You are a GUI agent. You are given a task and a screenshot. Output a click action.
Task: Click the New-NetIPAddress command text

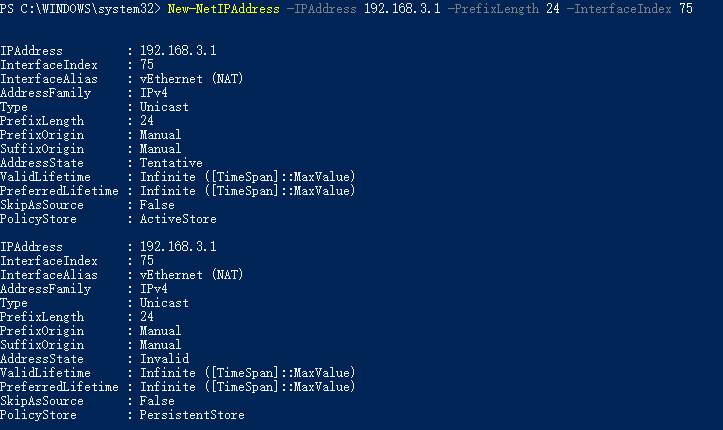point(224,9)
